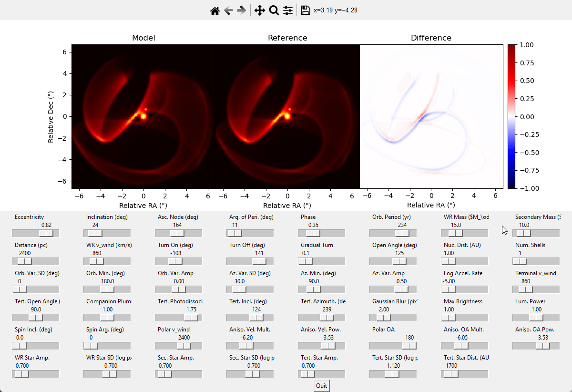Adjust the WR Star SD slider
The image size is (572, 392).
107,374
